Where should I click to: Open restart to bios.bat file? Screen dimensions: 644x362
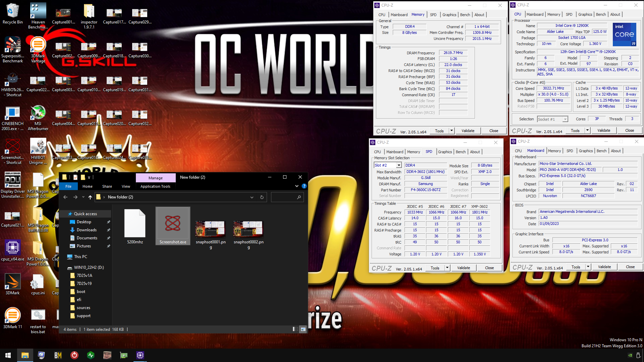pyautogui.click(x=38, y=320)
